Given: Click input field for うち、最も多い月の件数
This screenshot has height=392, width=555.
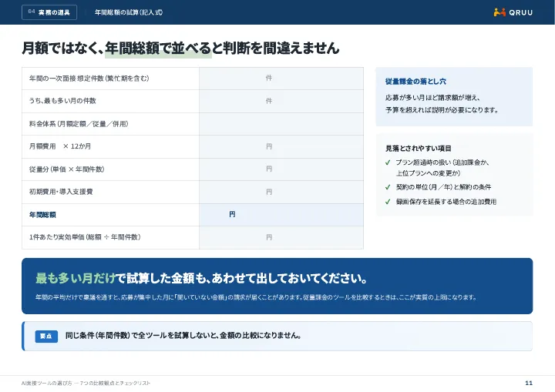Looking at the screenshot, I should tap(281, 101).
